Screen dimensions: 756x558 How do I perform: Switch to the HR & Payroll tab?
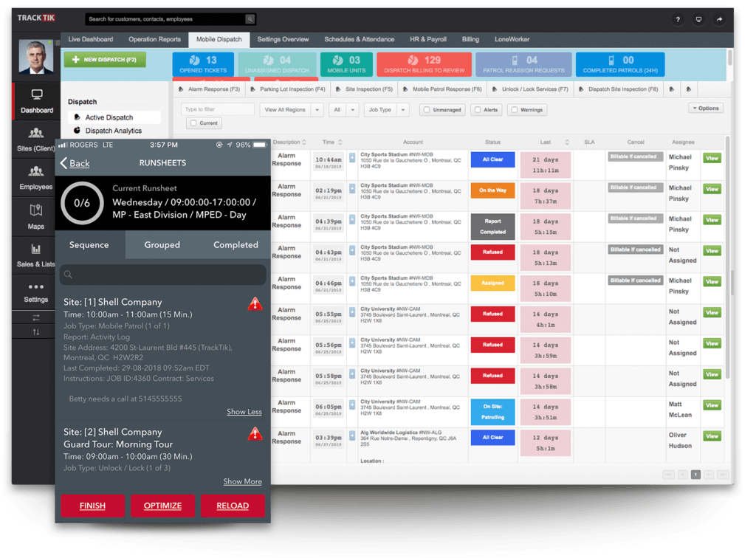428,40
